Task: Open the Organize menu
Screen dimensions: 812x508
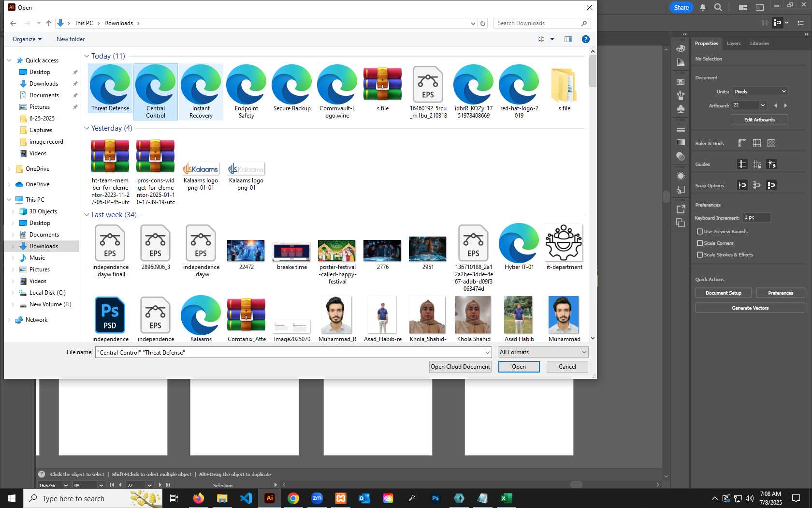Action: (27, 39)
